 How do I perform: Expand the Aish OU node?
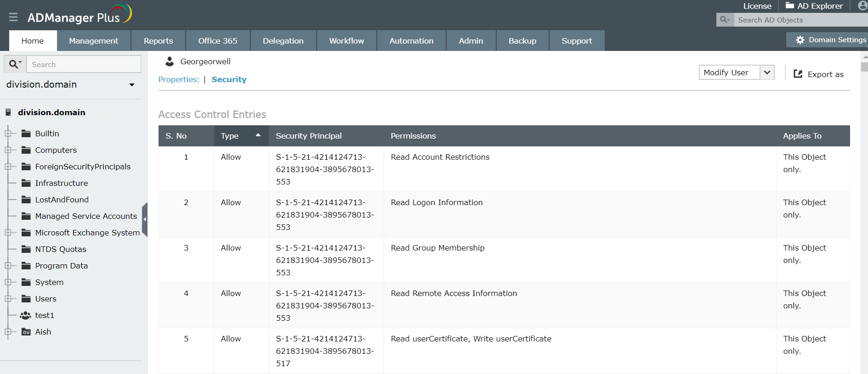[8, 332]
